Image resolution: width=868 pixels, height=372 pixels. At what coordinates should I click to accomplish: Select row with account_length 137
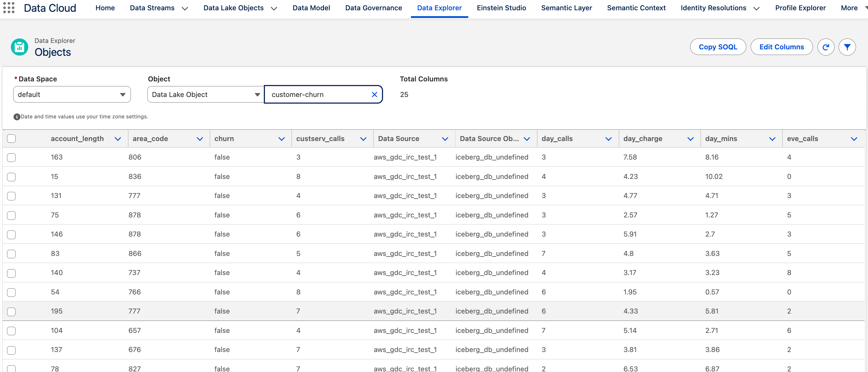[x=11, y=350]
